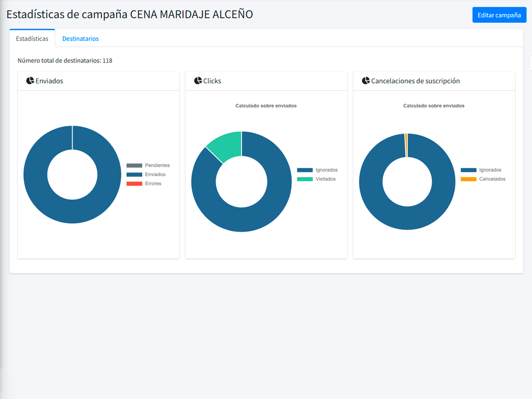Toggle the Visitados green legend swatch
Screen dimensions: 532x399
coord(305,179)
